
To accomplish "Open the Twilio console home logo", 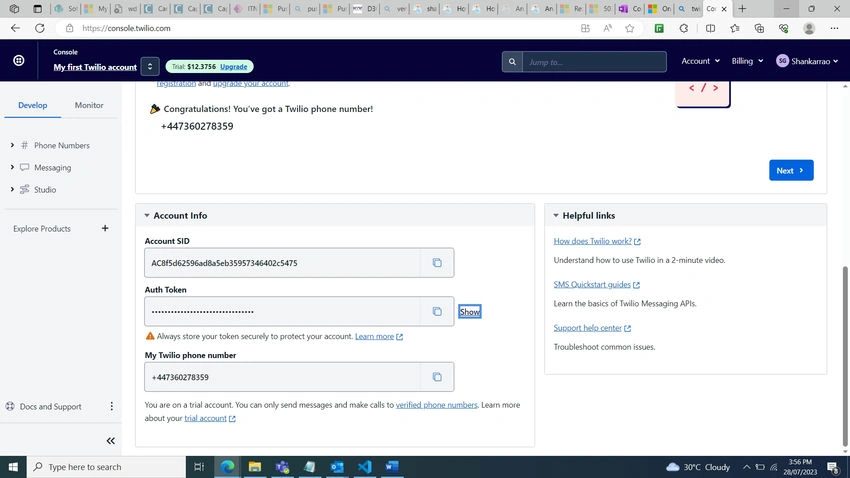I will 19,61.
